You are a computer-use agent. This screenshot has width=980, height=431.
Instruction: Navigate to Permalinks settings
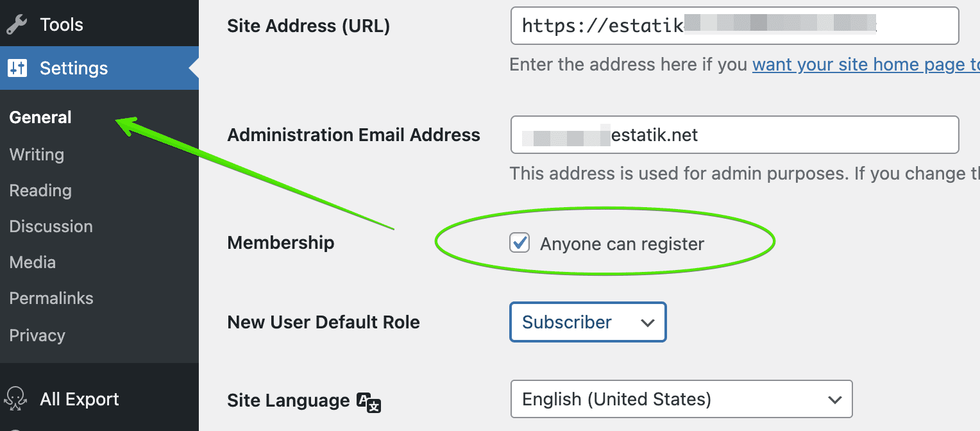coord(51,298)
